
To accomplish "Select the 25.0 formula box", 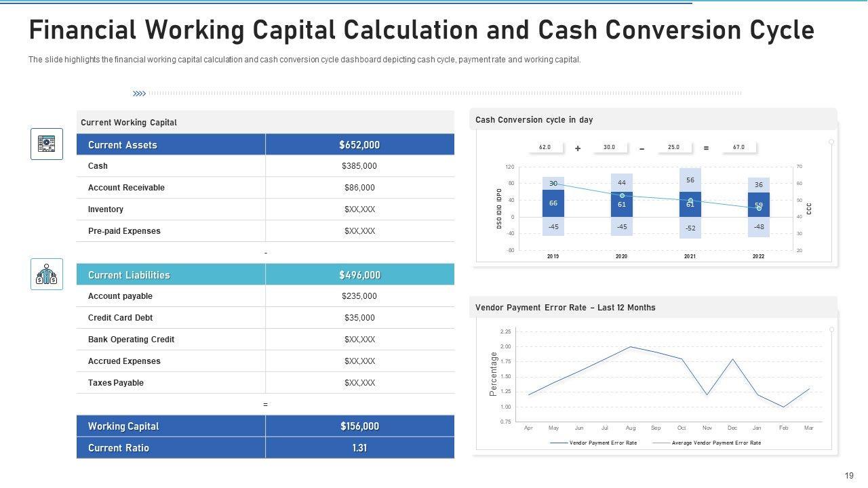I will (x=673, y=147).
